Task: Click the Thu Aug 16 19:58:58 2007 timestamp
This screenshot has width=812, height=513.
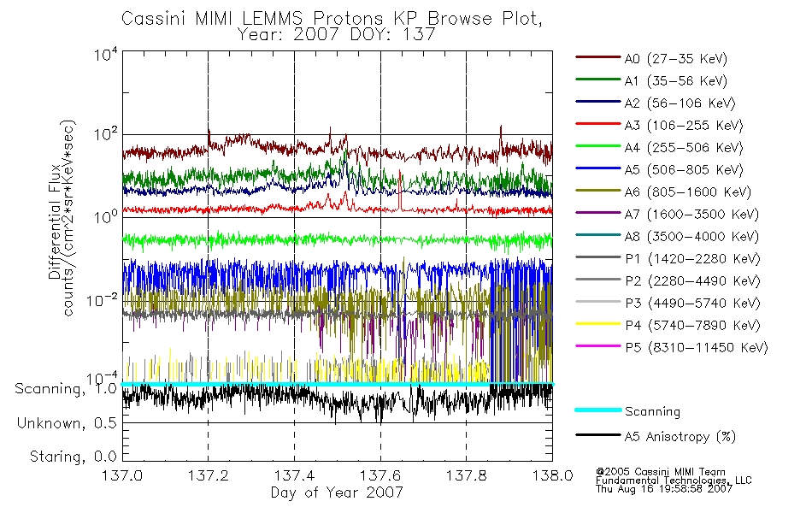Action: click(664, 489)
